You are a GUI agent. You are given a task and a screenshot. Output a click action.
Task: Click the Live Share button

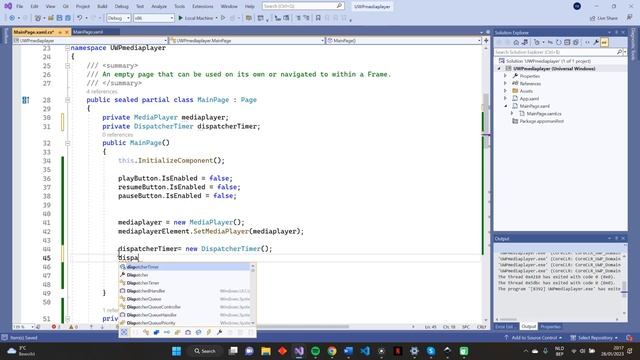[x=604, y=18]
